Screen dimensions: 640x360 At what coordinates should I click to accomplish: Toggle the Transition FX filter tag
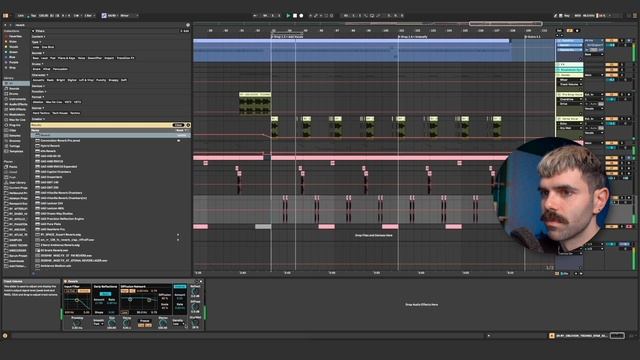pos(125,58)
